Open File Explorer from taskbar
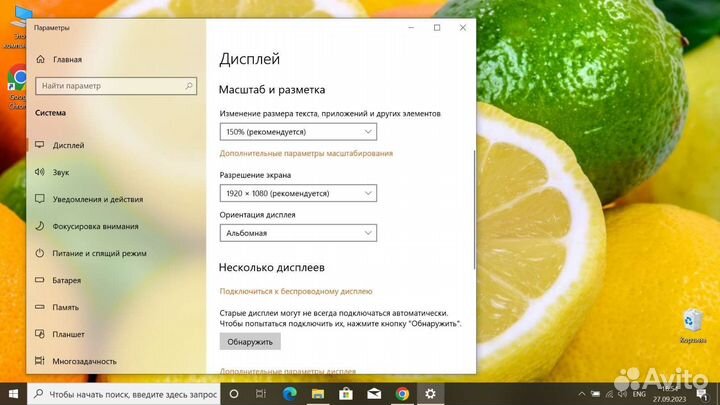This screenshot has height=405, width=720. pyautogui.click(x=318, y=394)
